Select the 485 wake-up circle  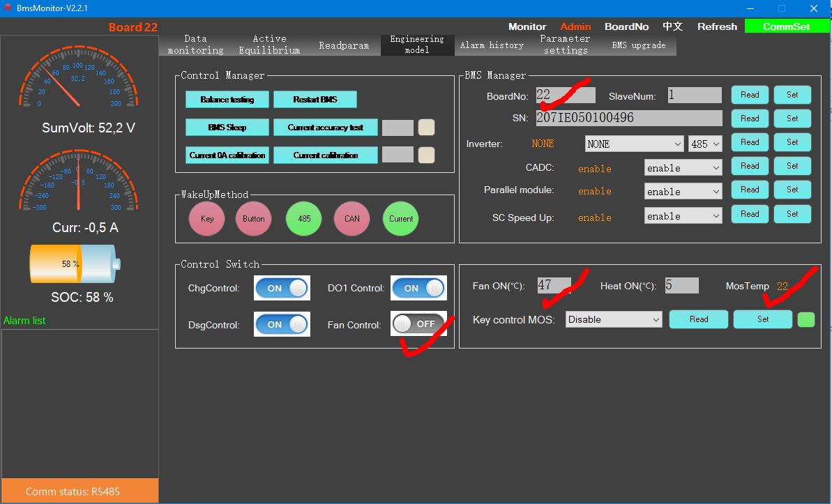[304, 219]
